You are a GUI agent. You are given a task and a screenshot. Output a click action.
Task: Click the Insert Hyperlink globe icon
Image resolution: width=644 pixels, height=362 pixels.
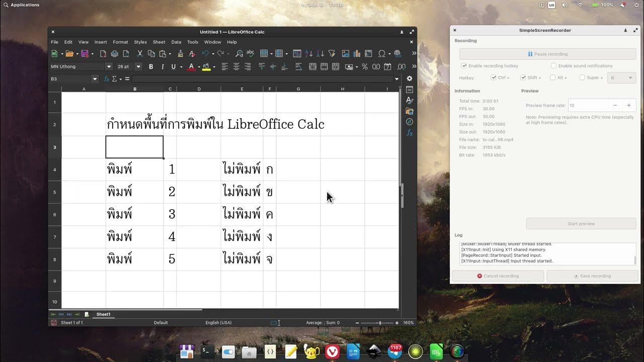(397, 53)
